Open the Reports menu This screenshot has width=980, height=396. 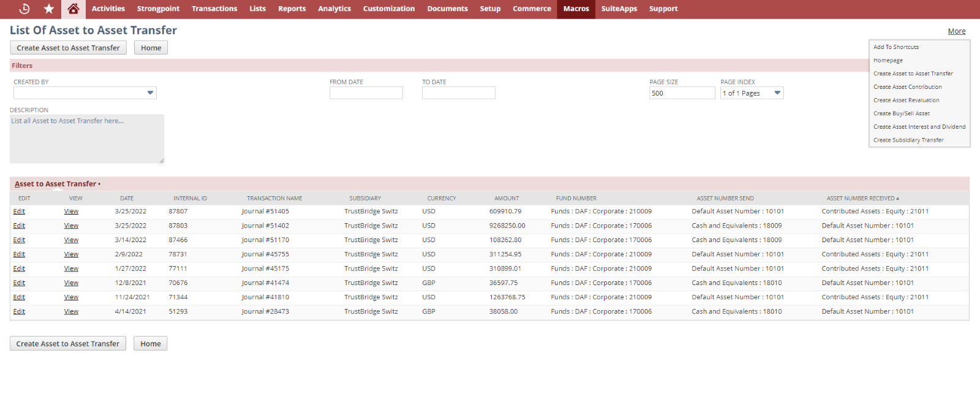pos(292,9)
